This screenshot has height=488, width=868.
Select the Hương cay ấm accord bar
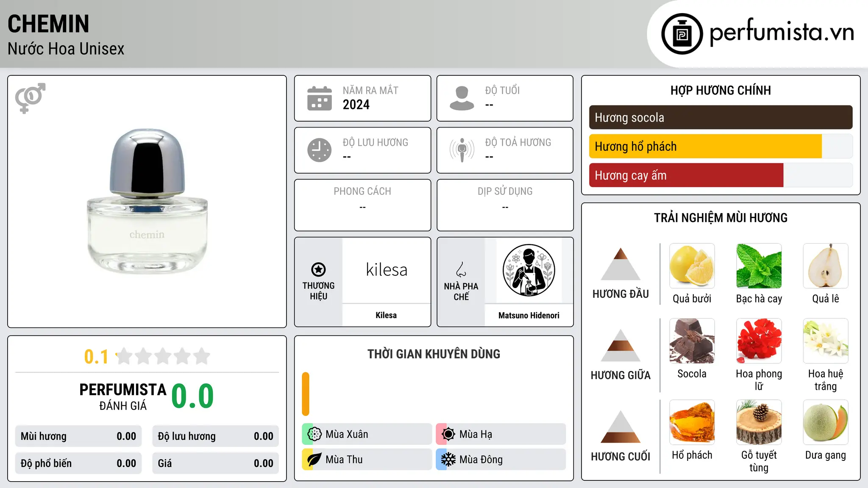tap(721, 175)
